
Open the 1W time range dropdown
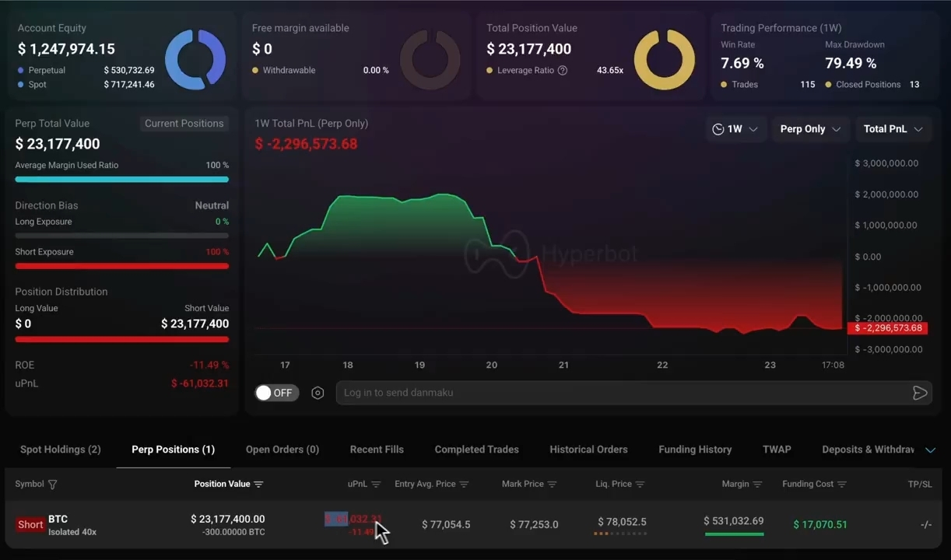click(735, 129)
